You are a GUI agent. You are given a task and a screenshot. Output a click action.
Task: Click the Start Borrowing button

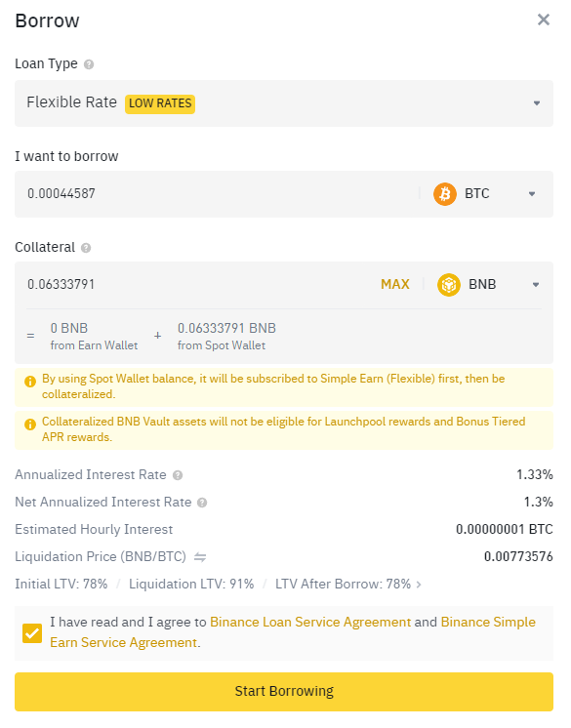coord(284,691)
